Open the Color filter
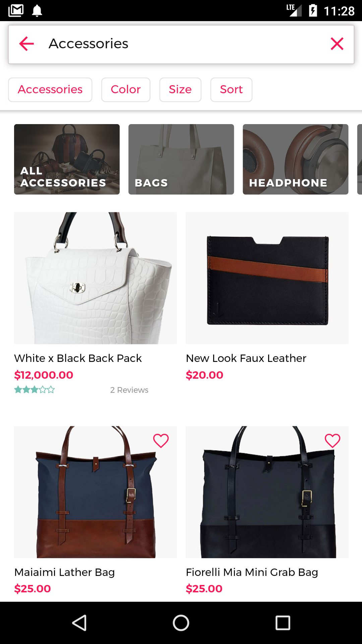 (126, 90)
